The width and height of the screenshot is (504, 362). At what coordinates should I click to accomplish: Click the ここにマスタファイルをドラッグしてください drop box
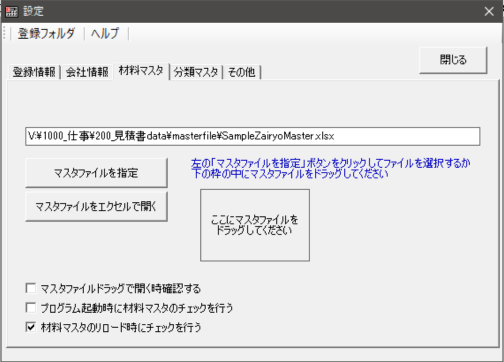[x=255, y=225]
